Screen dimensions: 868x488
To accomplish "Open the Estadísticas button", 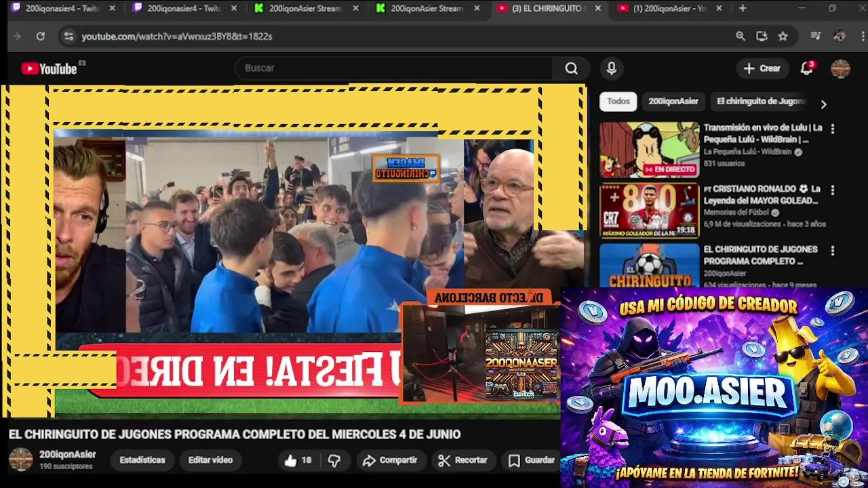I will tap(142, 460).
